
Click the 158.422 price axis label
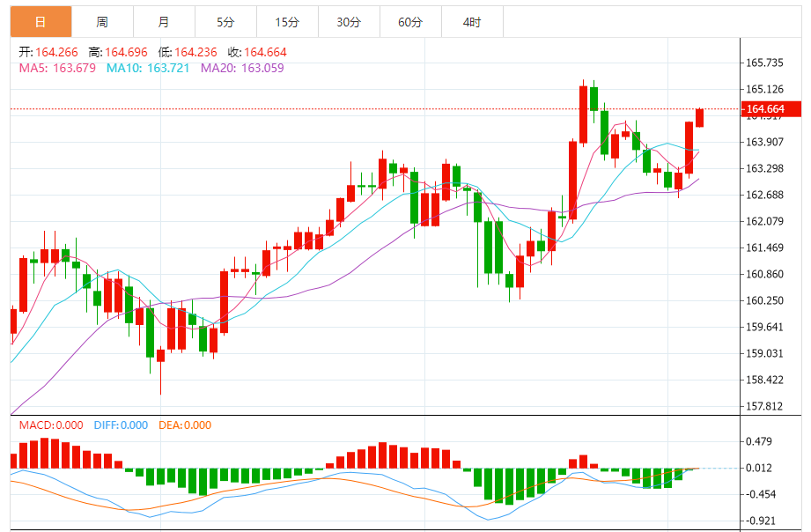(764, 380)
